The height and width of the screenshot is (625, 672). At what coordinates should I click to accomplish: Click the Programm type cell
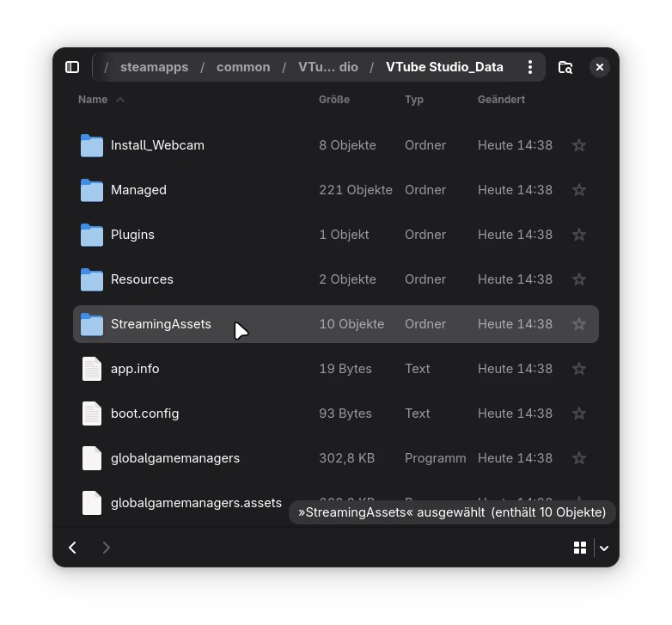[x=436, y=458]
